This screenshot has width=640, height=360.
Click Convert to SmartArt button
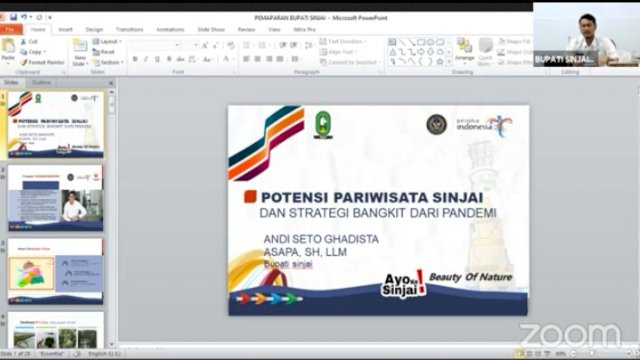coord(351,62)
